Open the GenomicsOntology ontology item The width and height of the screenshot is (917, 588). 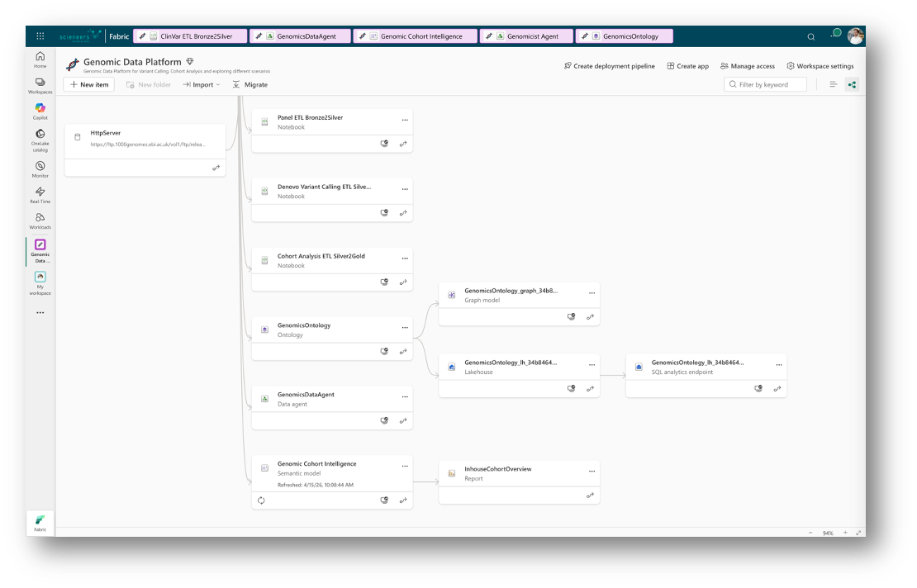click(304, 325)
